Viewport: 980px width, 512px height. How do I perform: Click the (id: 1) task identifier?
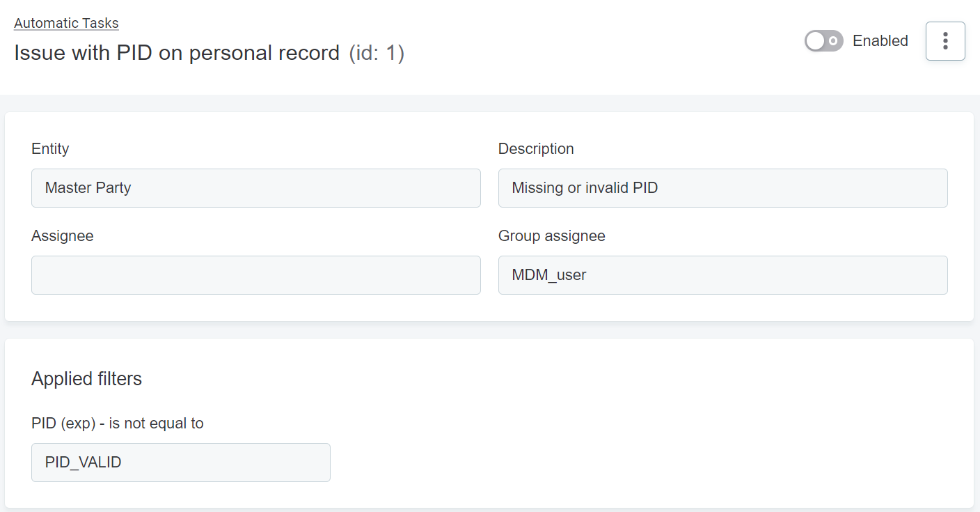pyautogui.click(x=377, y=53)
